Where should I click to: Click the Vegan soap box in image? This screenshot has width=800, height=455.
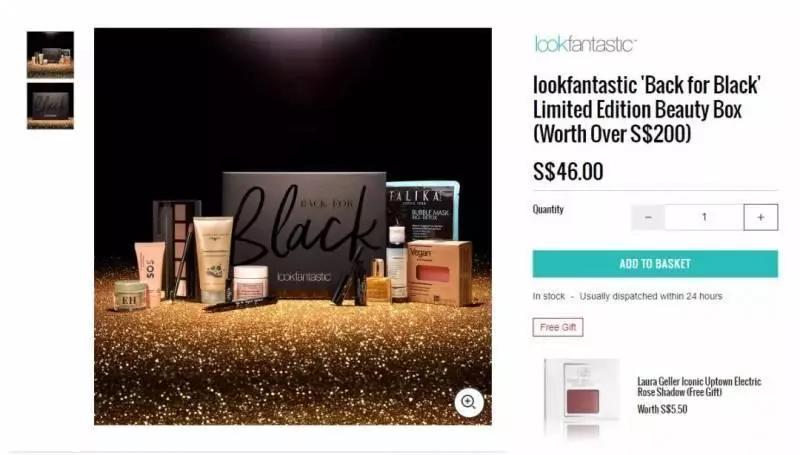[439, 273]
